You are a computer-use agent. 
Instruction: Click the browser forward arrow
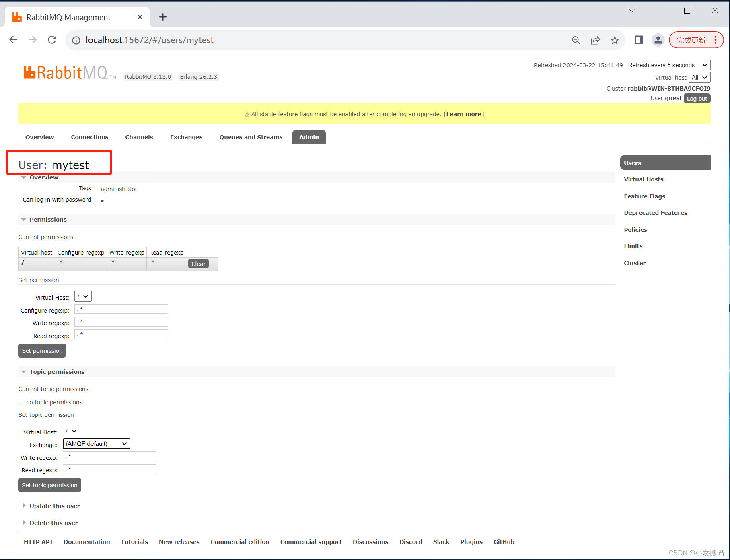[x=33, y=40]
